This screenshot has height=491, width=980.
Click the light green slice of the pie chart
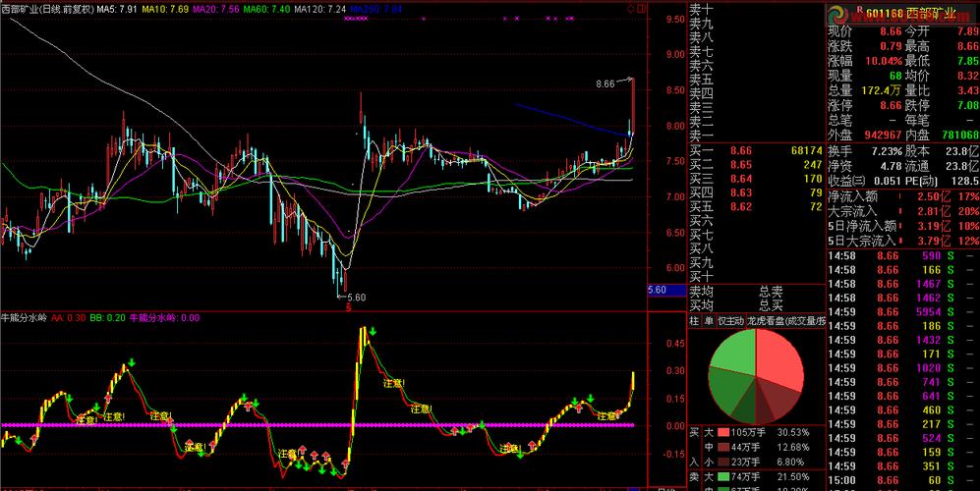coord(732,354)
